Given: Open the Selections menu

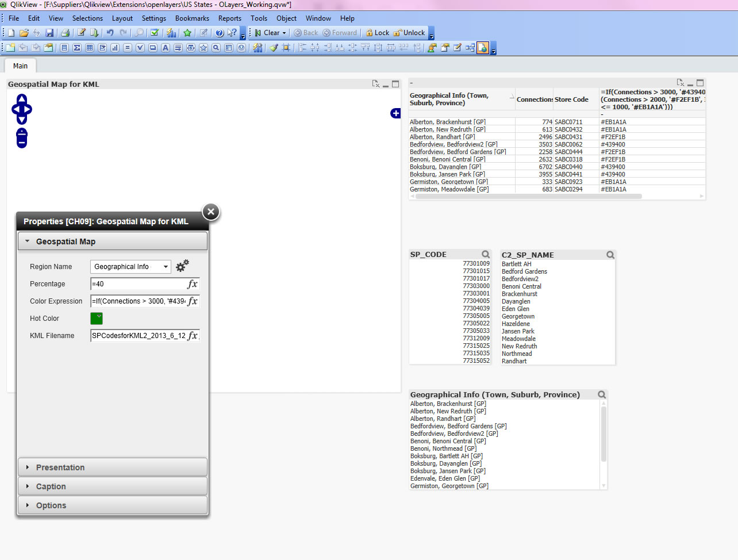Looking at the screenshot, I should tap(87, 18).
